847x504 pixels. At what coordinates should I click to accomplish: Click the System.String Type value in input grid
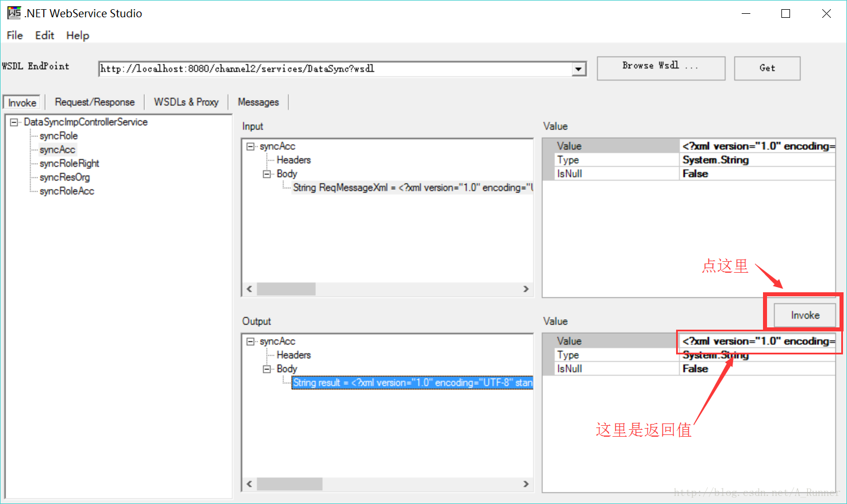(758, 160)
